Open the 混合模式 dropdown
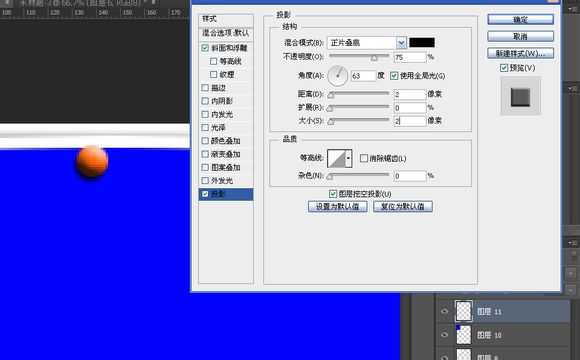The width and height of the screenshot is (580, 360). point(401,43)
